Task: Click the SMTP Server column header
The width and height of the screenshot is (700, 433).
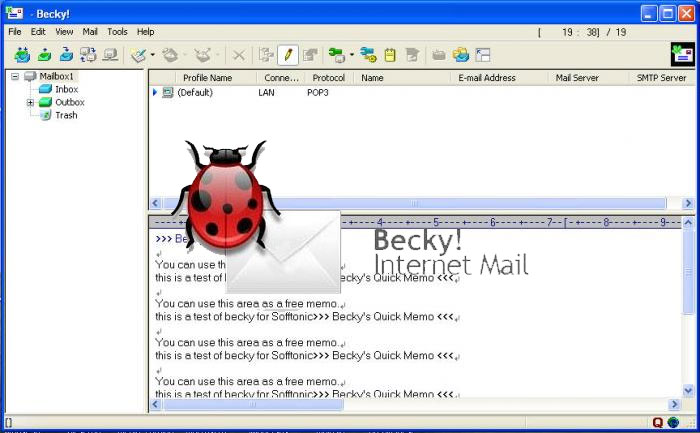Action: tap(661, 78)
